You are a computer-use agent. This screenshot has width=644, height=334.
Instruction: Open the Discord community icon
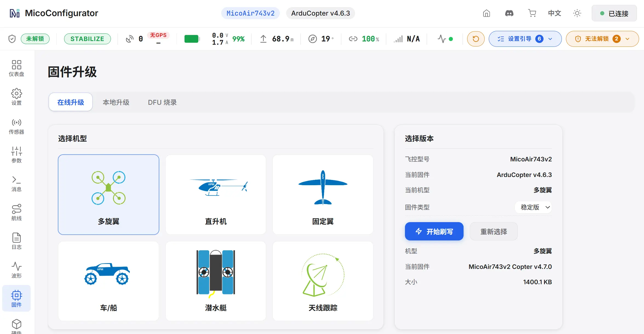(509, 13)
